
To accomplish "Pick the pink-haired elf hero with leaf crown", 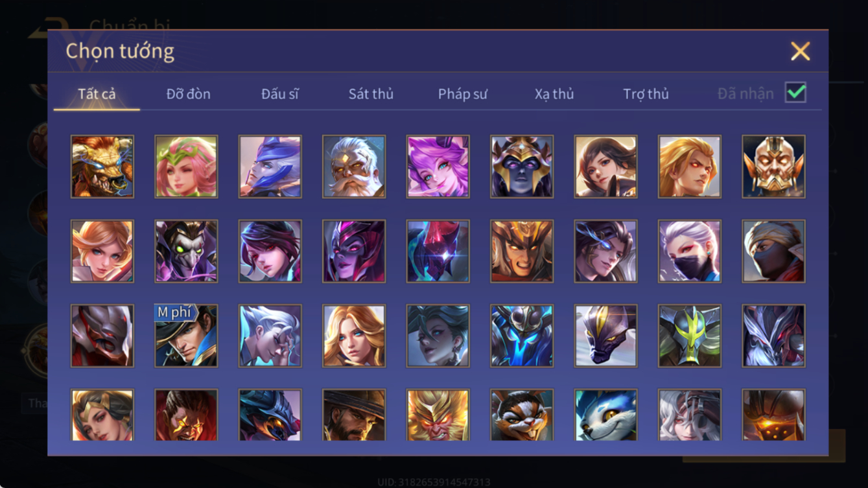I will click(186, 167).
